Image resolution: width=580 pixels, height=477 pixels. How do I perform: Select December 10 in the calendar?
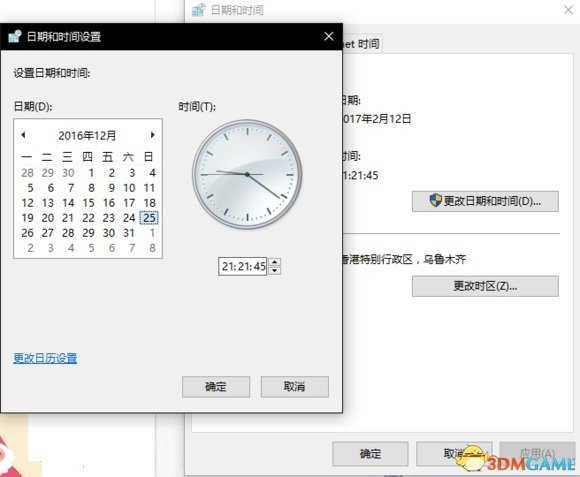click(129, 188)
